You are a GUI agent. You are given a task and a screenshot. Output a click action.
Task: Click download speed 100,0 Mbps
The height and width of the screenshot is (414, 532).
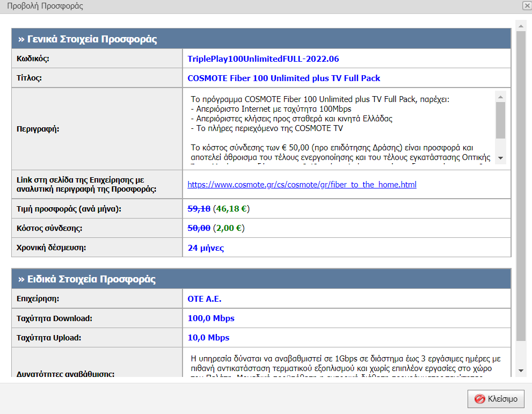click(211, 318)
